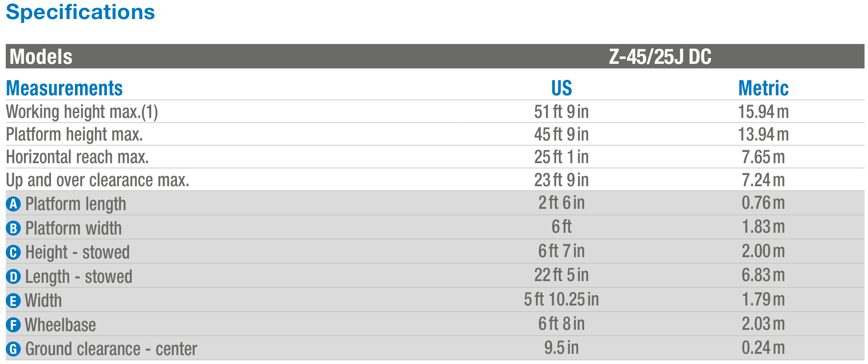The image size is (868, 364).
Task: Click the G icon for Ground clearance
Action: click(13, 349)
